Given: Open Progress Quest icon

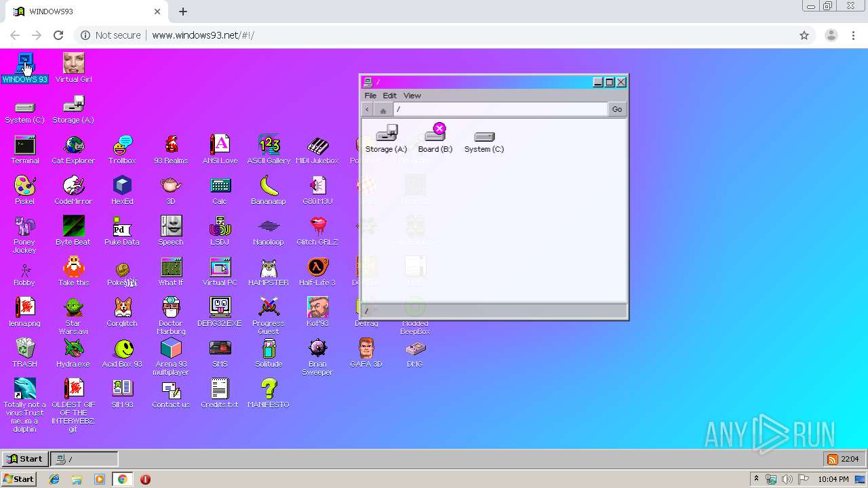Looking at the screenshot, I should [269, 317].
